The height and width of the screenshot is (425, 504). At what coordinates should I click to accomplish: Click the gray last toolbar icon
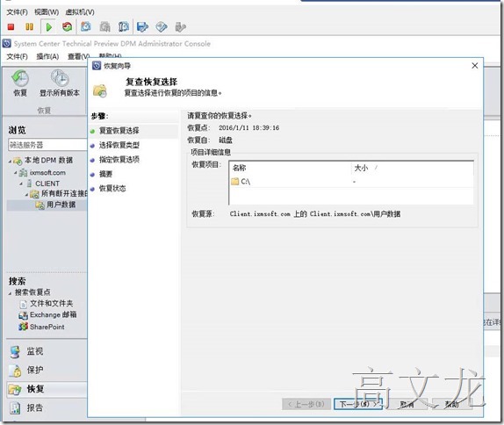(180, 27)
